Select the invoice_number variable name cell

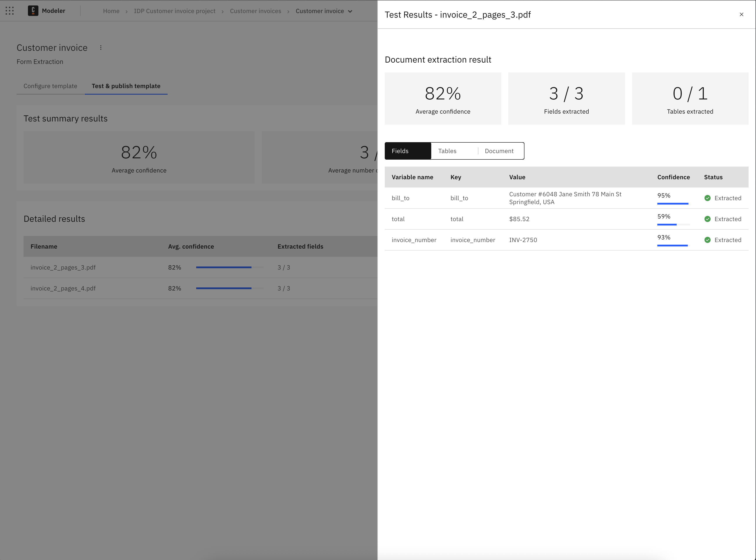coord(414,240)
